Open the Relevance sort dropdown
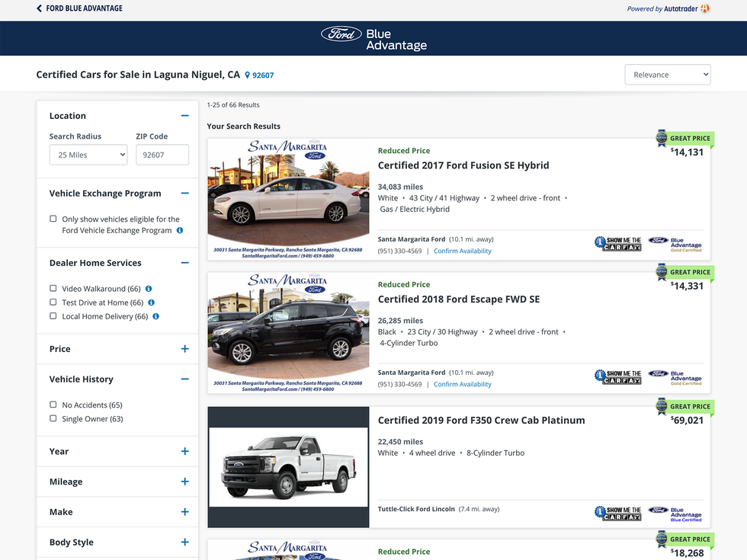 click(667, 75)
